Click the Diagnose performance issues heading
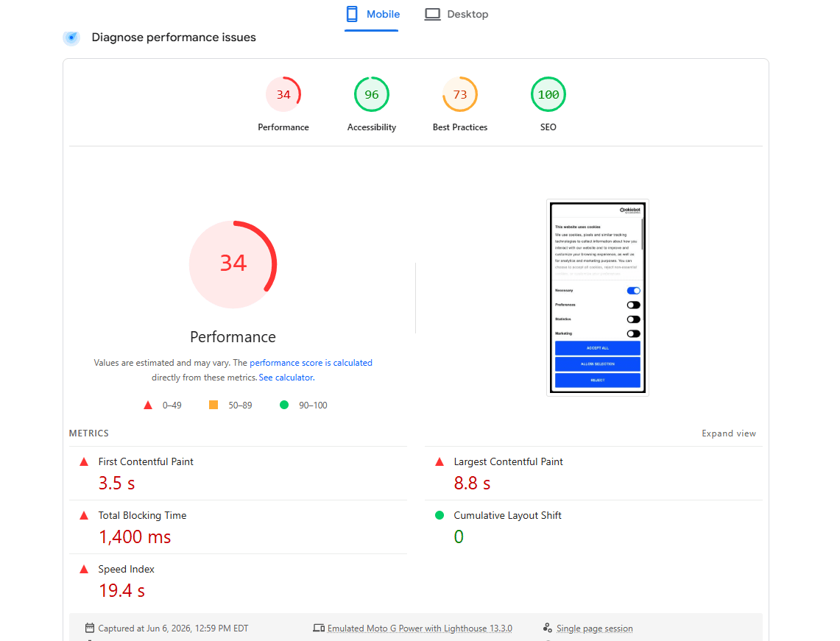 pyautogui.click(x=174, y=38)
